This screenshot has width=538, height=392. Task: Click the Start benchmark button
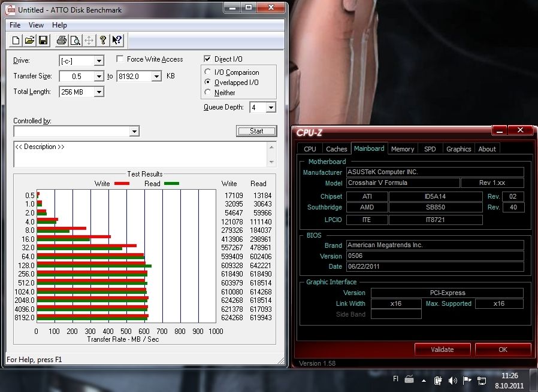(x=256, y=131)
